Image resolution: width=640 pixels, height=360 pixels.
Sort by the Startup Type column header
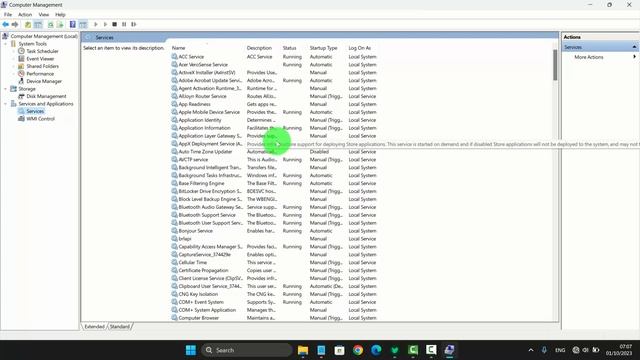[x=323, y=48]
